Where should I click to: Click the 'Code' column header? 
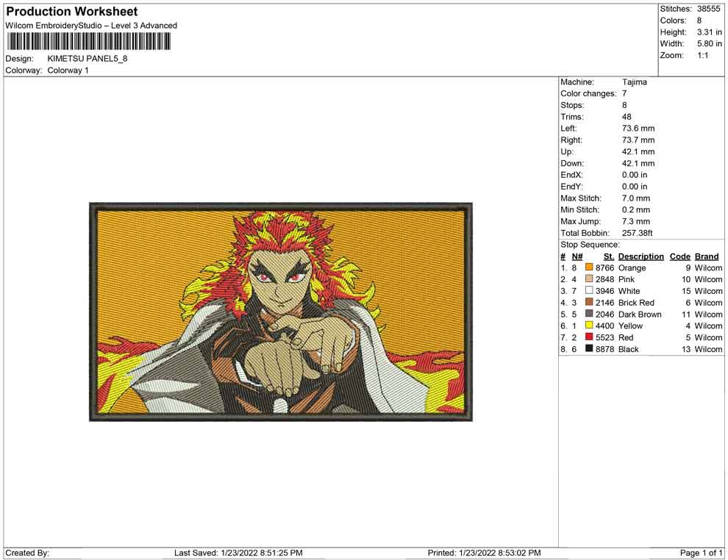tap(680, 256)
